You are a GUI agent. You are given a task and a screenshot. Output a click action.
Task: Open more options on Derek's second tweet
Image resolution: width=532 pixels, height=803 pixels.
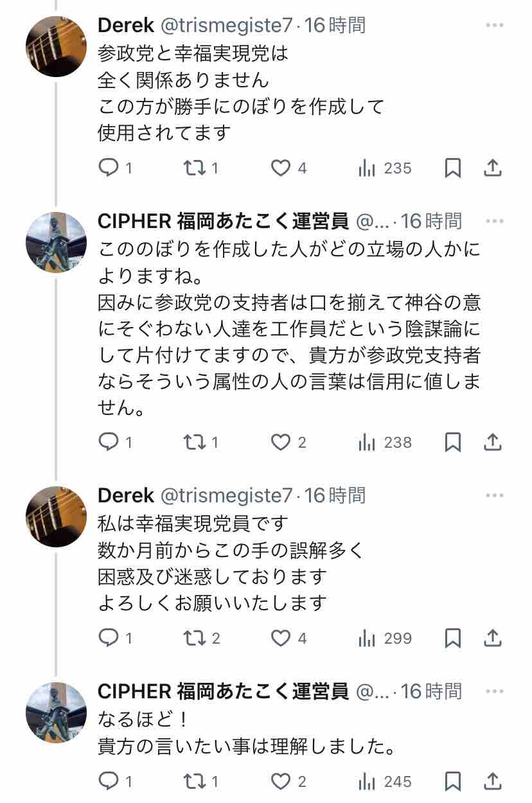click(x=494, y=495)
